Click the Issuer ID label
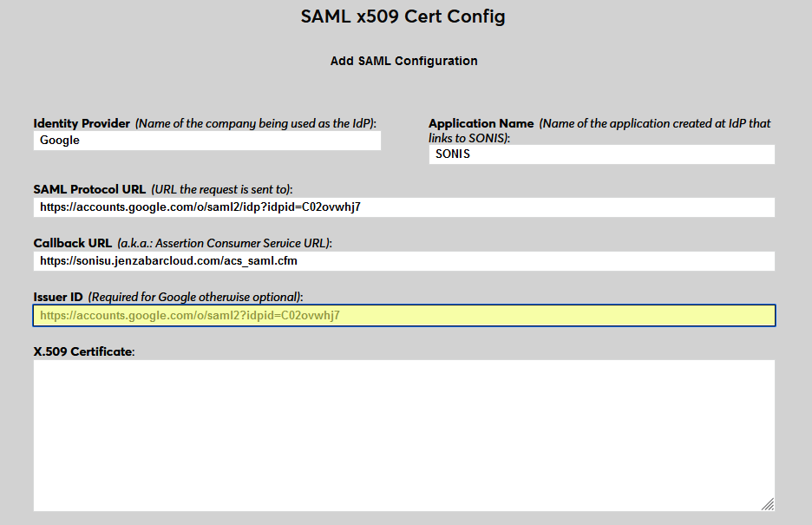Viewport: 812px width, 525px height. click(x=57, y=297)
